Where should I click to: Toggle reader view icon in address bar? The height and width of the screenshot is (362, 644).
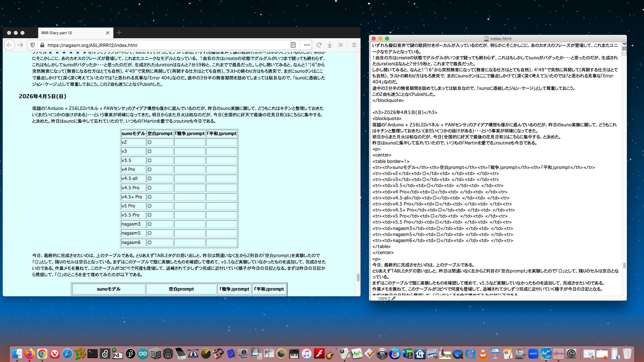[x=293, y=45]
